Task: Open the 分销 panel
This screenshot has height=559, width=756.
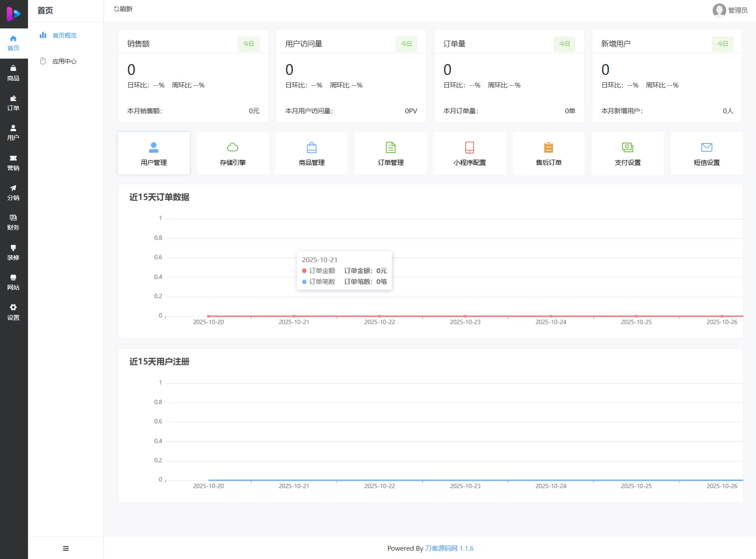Action: pos(14,192)
